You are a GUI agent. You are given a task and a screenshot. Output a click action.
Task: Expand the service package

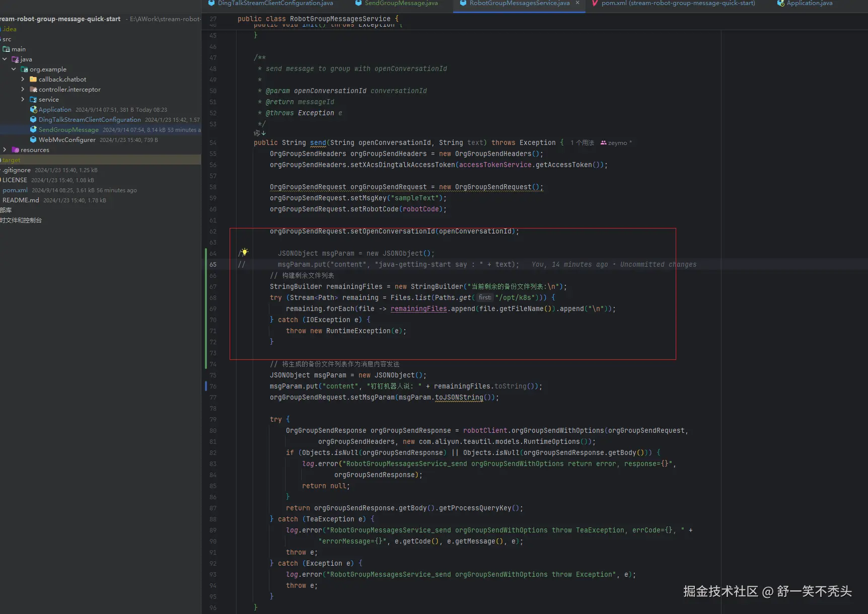[23, 100]
